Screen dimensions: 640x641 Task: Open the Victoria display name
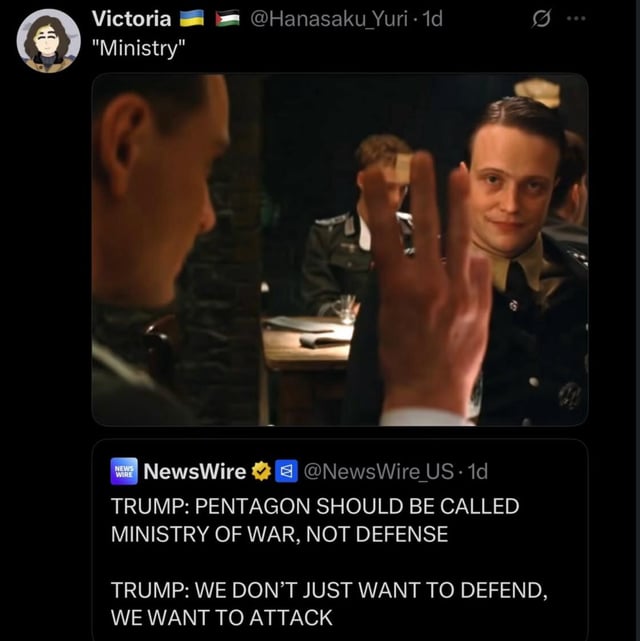132,19
